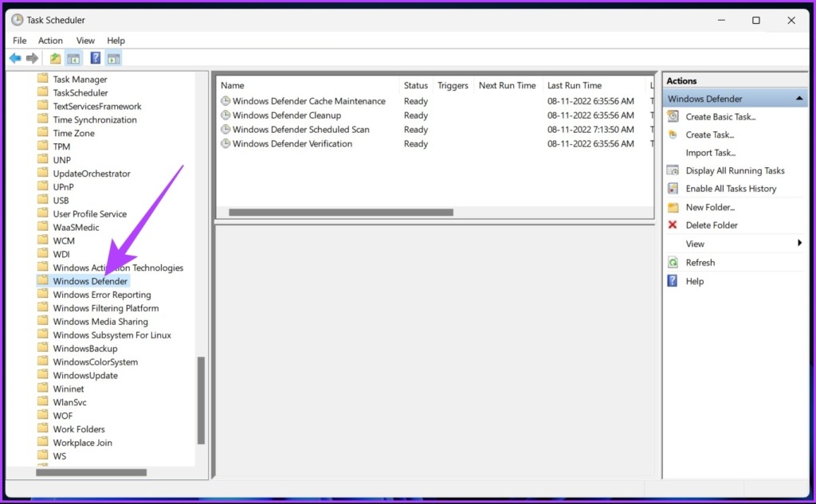Click Import Task... action
Image resolution: width=816 pixels, height=504 pixels.
pyautogui.click(x=710, y=152)
